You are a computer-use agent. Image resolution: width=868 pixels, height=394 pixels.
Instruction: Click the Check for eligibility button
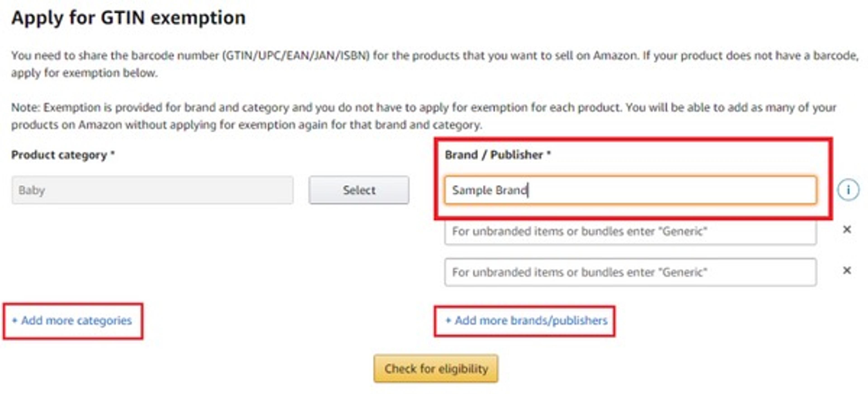436,369
